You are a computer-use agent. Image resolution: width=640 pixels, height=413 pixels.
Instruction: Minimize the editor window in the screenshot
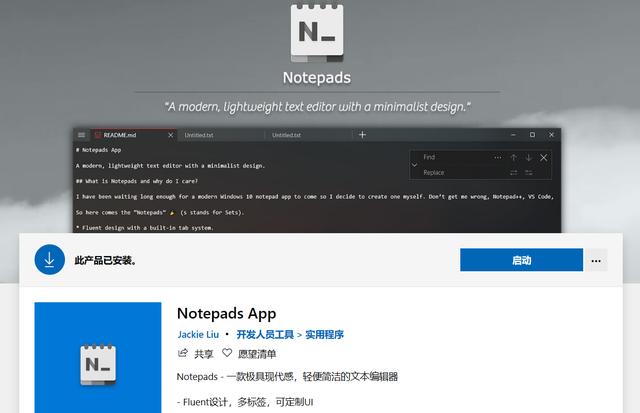(x=513, y=135)
